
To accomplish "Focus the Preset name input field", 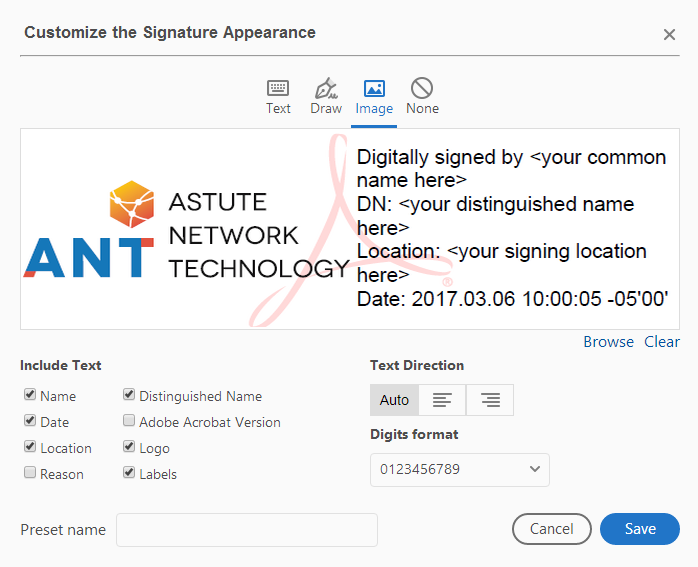I will (x=246, y=530).
